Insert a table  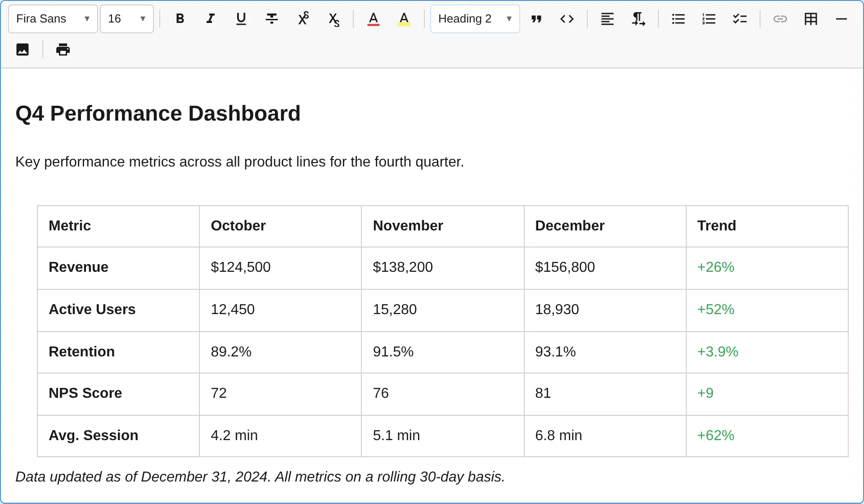tap(810, 19)
